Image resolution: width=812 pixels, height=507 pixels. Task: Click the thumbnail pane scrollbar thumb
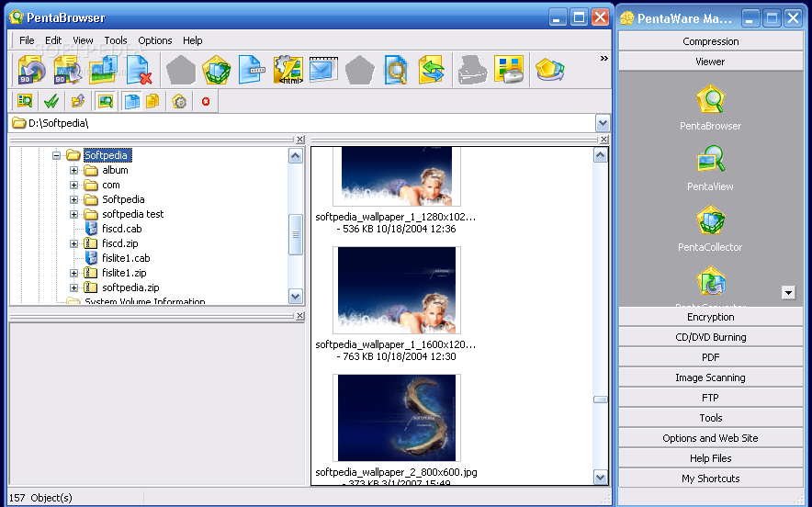click(600, 400)
